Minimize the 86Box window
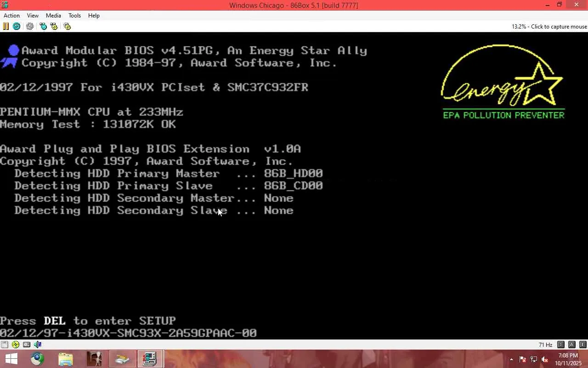The image size is (588, 368). tap(548, 5)
